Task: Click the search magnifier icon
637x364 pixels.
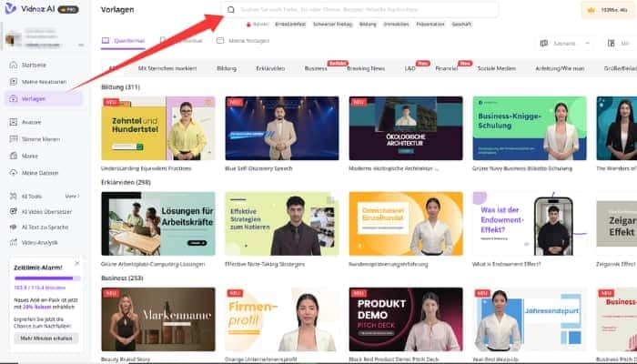Action: (x=231, y=10)
